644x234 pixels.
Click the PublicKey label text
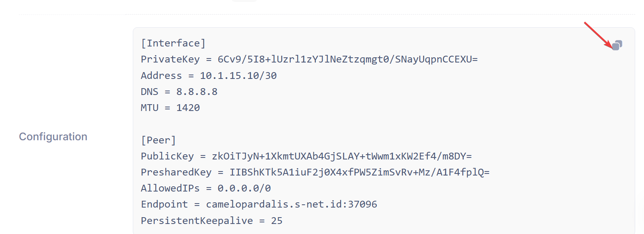pyautogui.click(x=167, y=156)
